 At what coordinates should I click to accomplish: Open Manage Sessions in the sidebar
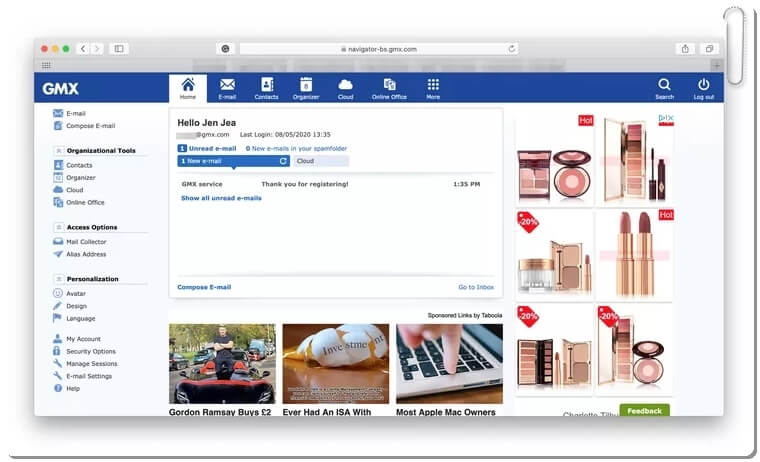pos(85,364)
